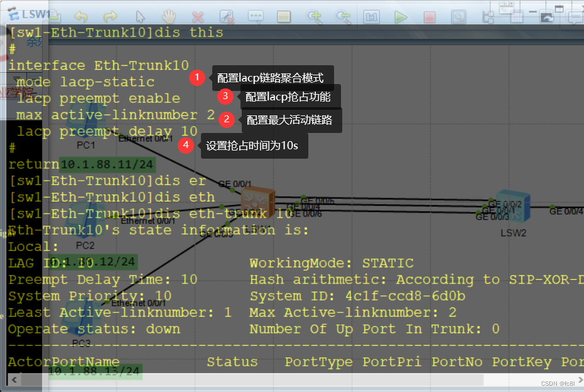The height and width of the screenshot is (392, 584).
Task: Stop devices with the red square icon
Action: point(430,17)
